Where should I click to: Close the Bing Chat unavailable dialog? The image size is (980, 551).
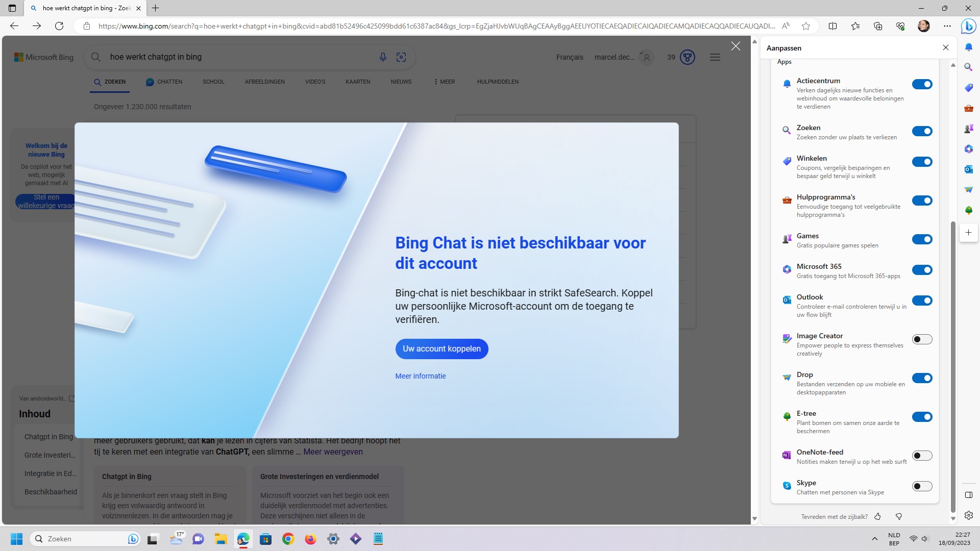pos(736,46)
